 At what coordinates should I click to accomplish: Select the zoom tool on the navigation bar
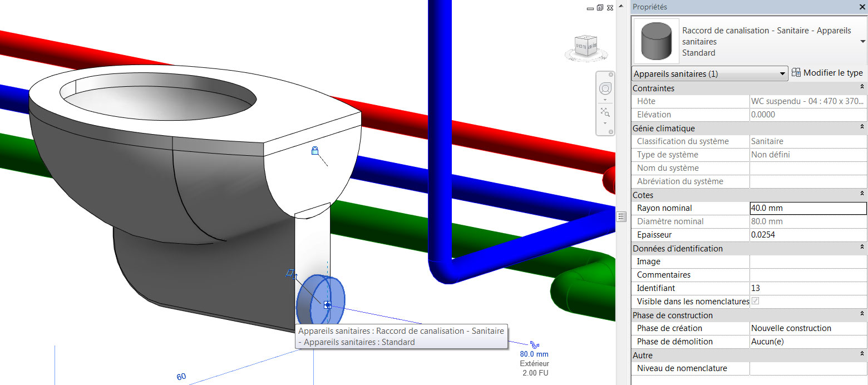pyautogui.click(x=605, y=112)
